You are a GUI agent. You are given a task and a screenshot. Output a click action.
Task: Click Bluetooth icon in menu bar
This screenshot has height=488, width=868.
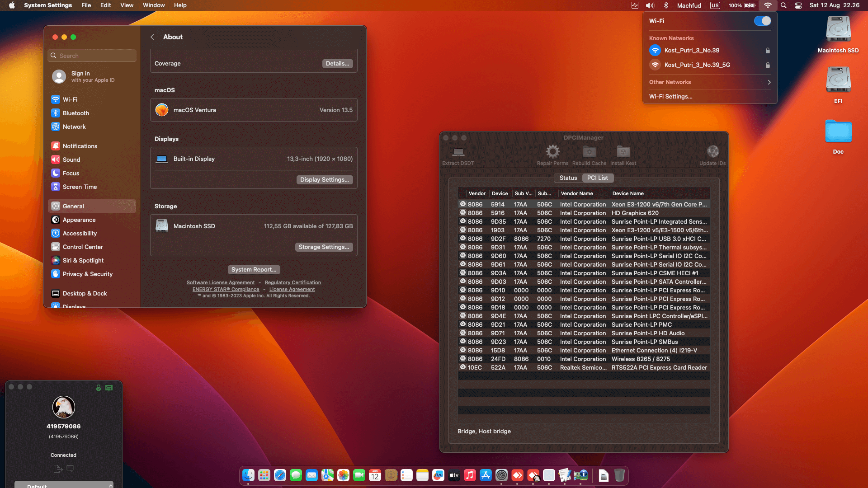tap(666, 5)
